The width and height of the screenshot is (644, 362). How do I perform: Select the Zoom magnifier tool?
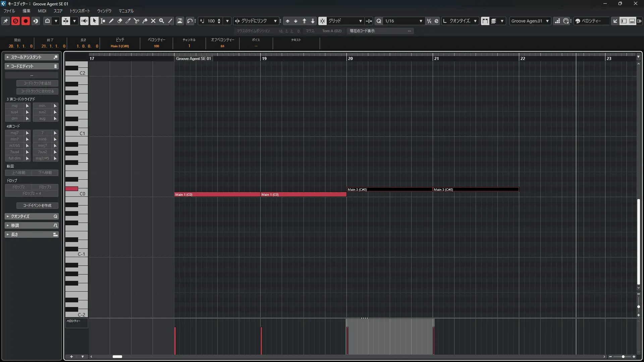point(162,21)
